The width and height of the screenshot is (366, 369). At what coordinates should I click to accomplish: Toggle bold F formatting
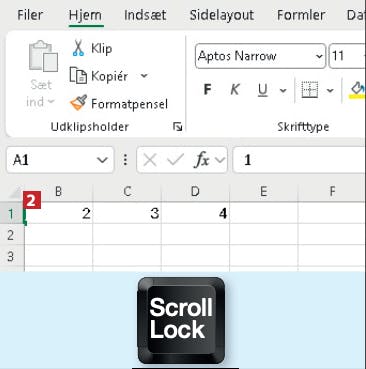click(207, 89)
